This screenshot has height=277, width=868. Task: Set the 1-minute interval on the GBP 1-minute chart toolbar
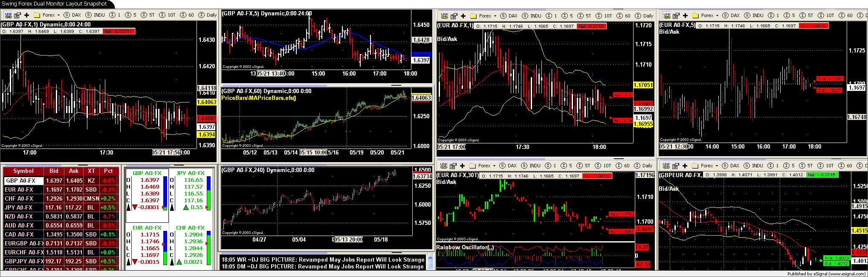tap(115, 15)
